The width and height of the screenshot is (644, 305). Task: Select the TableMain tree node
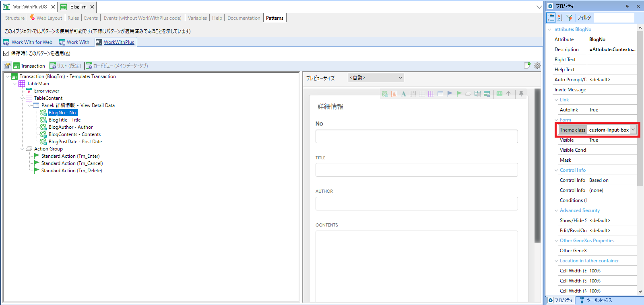click(38, 84)
